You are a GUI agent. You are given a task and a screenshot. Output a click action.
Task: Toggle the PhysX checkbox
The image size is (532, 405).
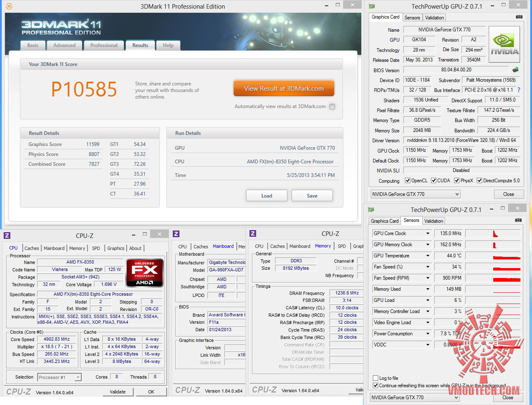tap(457, 181)
